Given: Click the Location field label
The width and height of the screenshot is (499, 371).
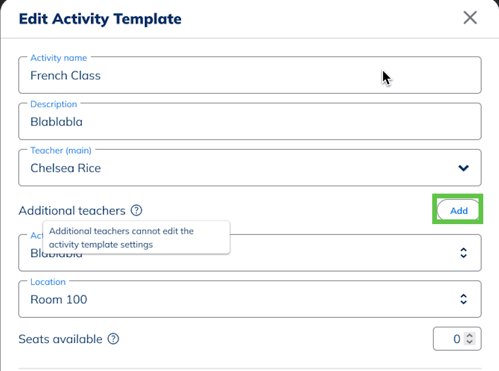Looking at the screenshot, I should (48, 282).
